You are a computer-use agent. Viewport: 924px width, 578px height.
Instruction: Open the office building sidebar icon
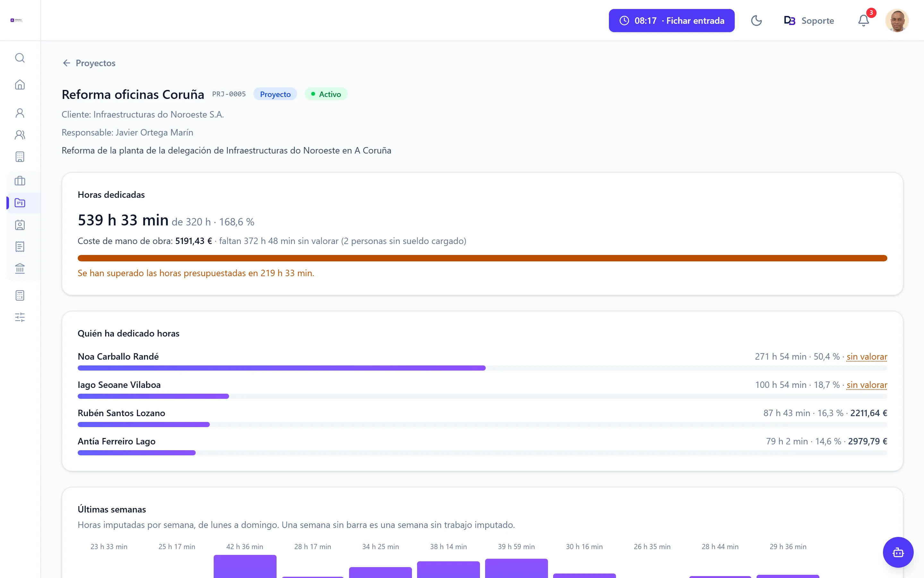[20, 157]
